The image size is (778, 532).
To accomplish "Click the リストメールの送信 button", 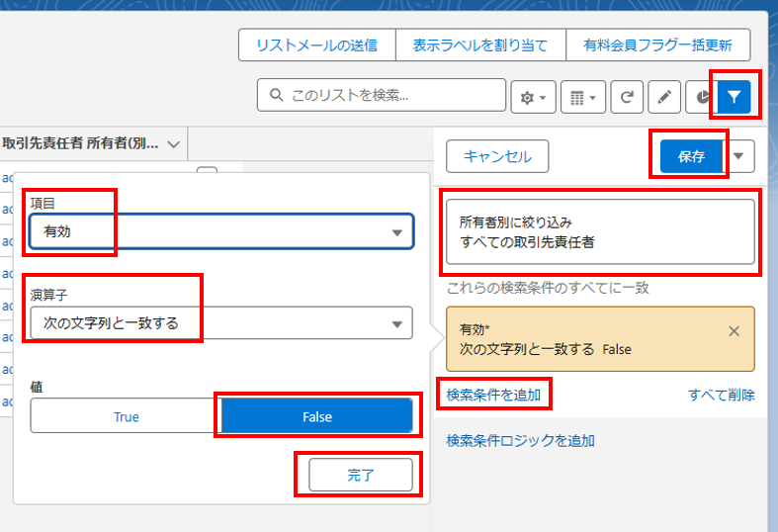I will click(x=316, y=45).
